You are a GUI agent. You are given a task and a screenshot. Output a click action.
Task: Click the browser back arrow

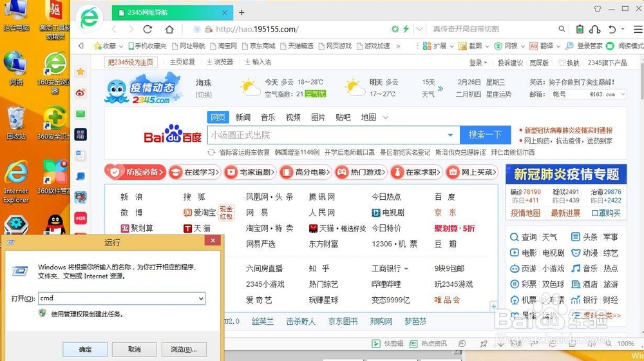[114, 29]
